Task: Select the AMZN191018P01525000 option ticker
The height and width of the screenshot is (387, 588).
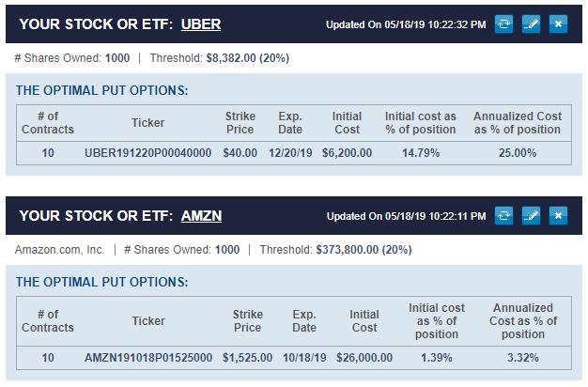Action: (x=148, y=358)
